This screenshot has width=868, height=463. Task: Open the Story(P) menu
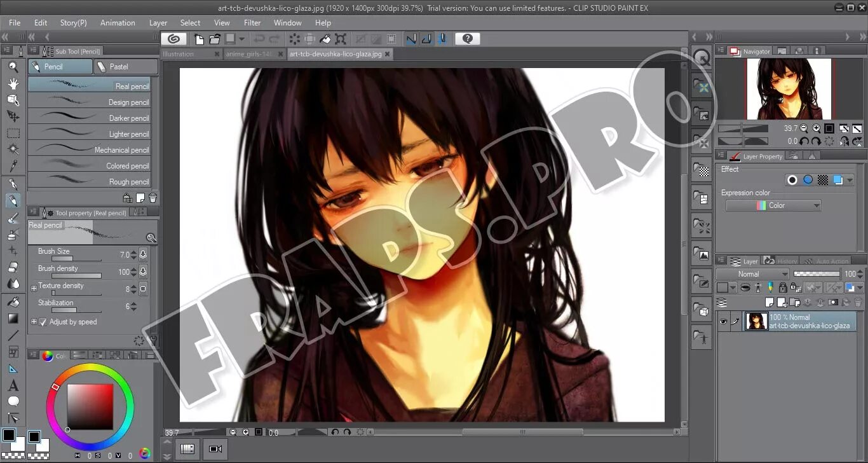coord(74,23)
